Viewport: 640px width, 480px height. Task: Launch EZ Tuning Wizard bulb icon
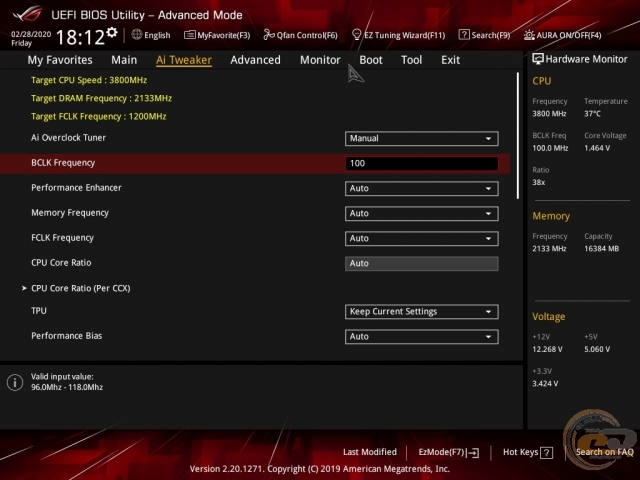[x=356, y=35]
